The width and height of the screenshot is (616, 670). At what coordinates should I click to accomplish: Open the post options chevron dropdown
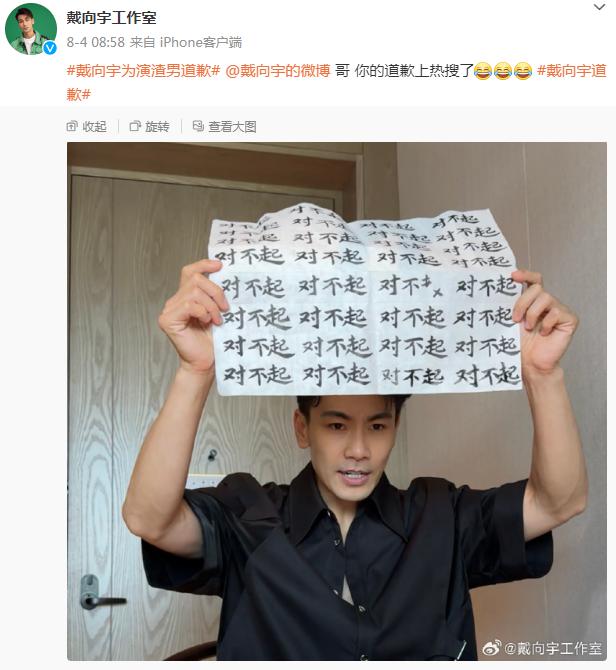tap(599, 7)
